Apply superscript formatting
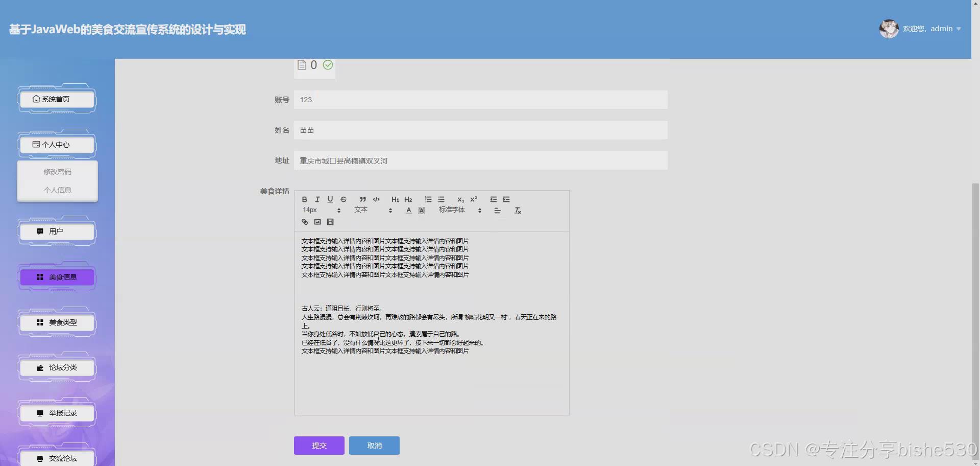Screen dimensions: 980x466 473,199
